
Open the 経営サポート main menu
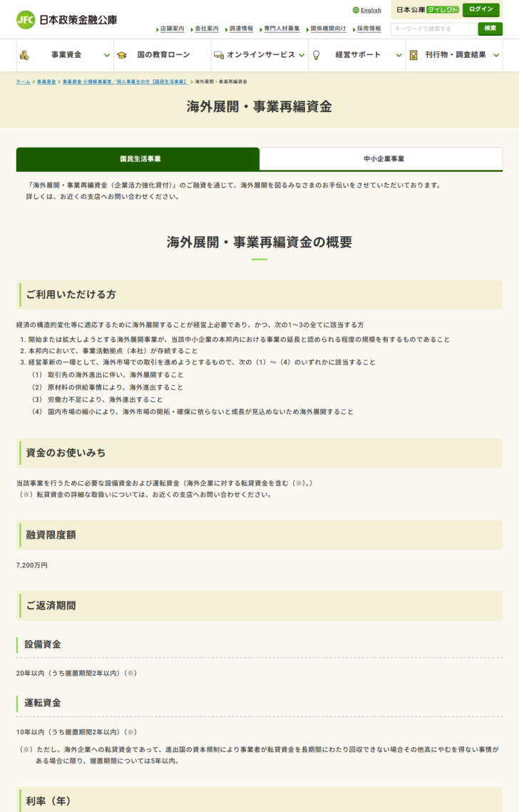(x=357, y=55)
